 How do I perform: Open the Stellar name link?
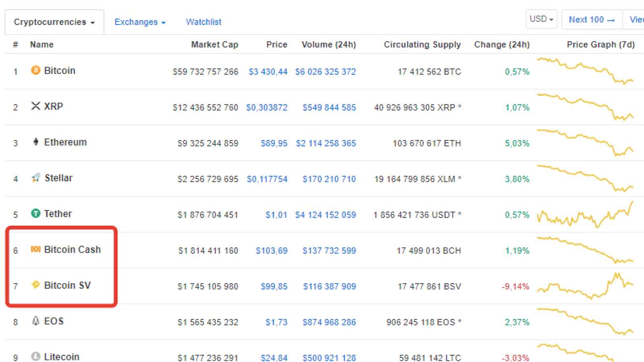click(59, 178)
